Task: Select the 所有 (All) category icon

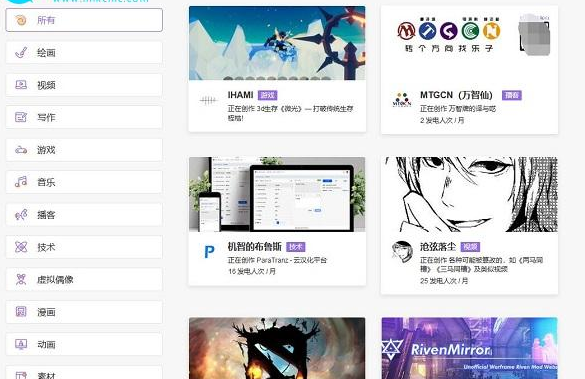Action: (21, 20)
